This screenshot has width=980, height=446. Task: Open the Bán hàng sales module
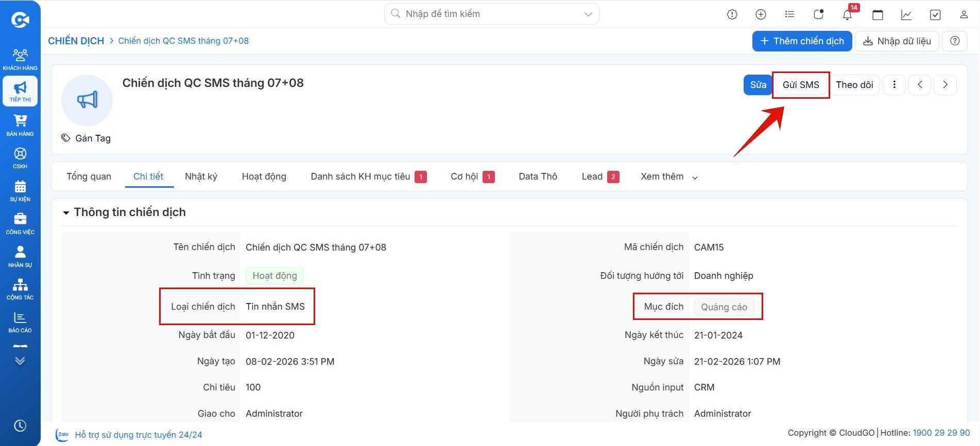coord(20,125)
